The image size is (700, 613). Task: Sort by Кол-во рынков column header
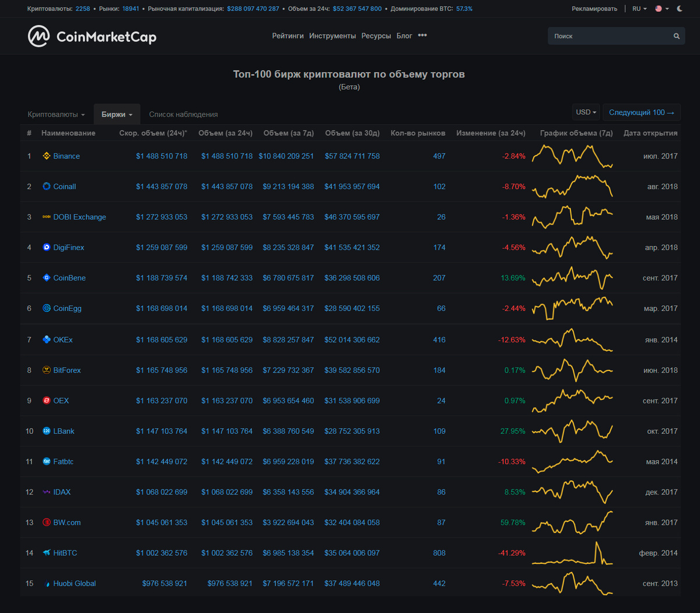click(x=418, y=133)
